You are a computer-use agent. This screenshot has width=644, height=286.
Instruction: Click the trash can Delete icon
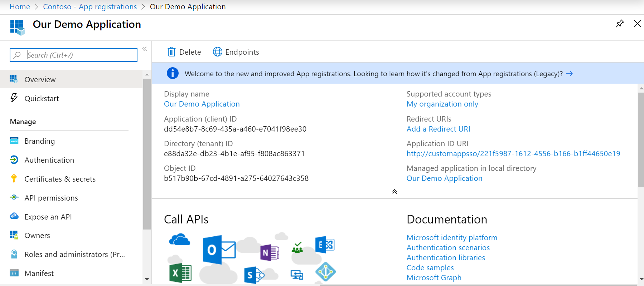pyautogui.click(x=171, y=52)
